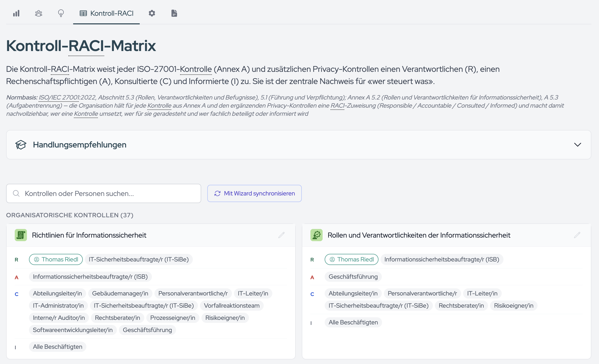Click IT-Leiter/in chip in Rollen card
Viewport: 599px width, 364px height.
[x=482, y=293]
